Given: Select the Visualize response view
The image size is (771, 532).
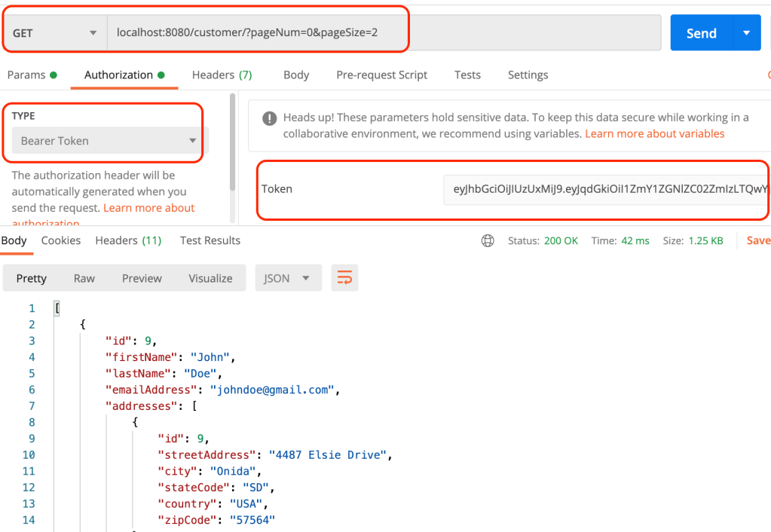Looking at the screenshot, I should point(210,278).
